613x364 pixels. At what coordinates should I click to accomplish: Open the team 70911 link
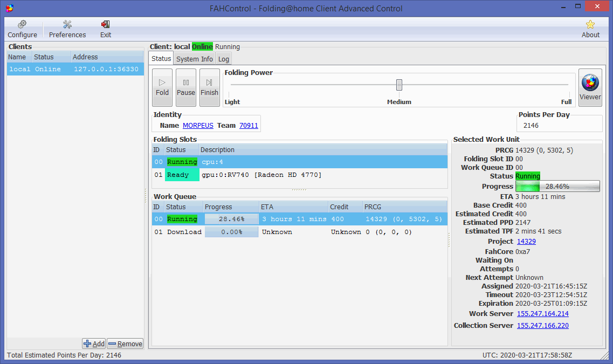click(x=249, y=126)
